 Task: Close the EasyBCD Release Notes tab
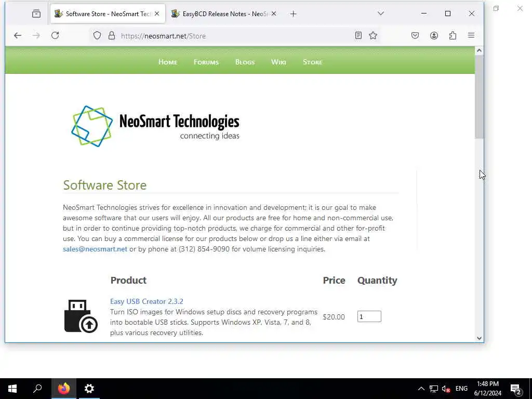tap(274, 14)
